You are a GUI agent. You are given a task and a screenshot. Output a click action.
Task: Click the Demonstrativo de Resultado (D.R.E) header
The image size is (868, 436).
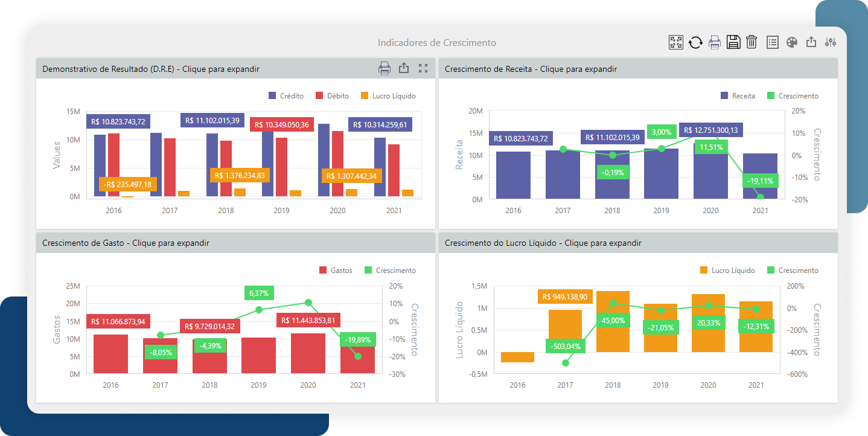(151, 69)
